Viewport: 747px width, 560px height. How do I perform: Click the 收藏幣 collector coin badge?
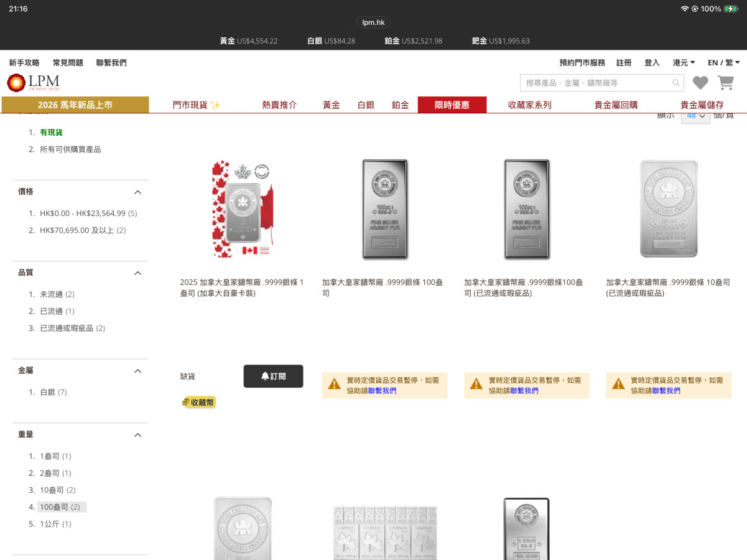(x=198, y=403)
